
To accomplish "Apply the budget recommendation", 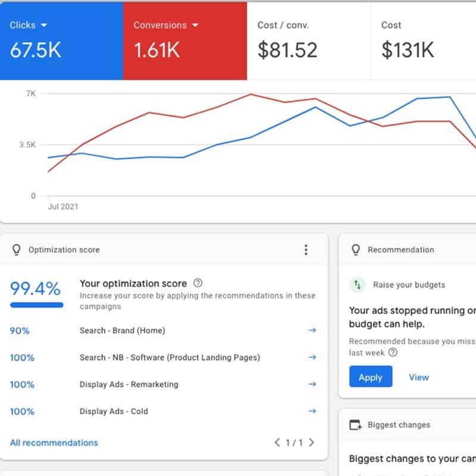I will click(x=370, y=377).
